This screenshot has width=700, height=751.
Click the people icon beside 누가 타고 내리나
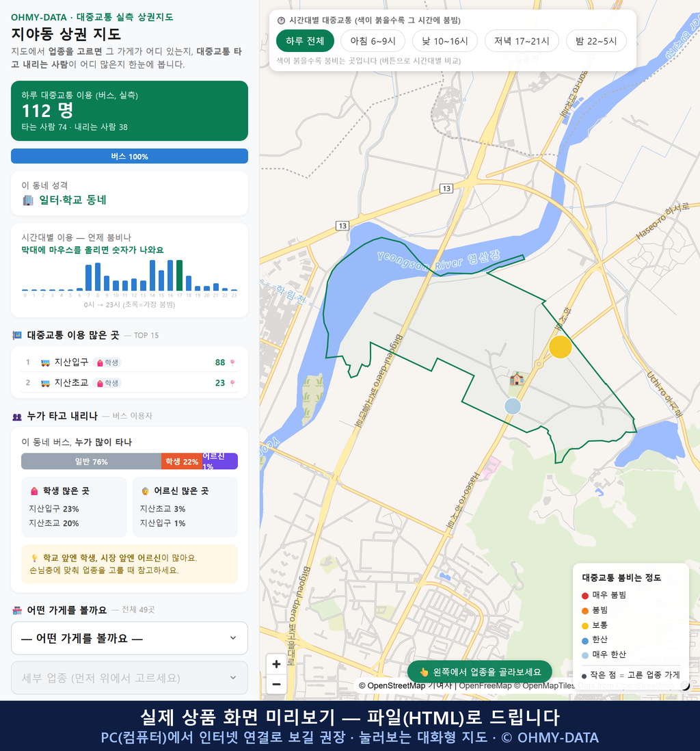[x=17, y=417]
